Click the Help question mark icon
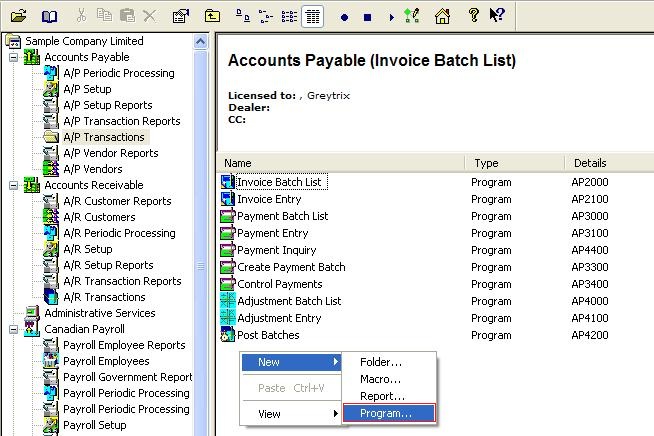The width and height of the screenshot is (654, 436). (x=473, y=15)
